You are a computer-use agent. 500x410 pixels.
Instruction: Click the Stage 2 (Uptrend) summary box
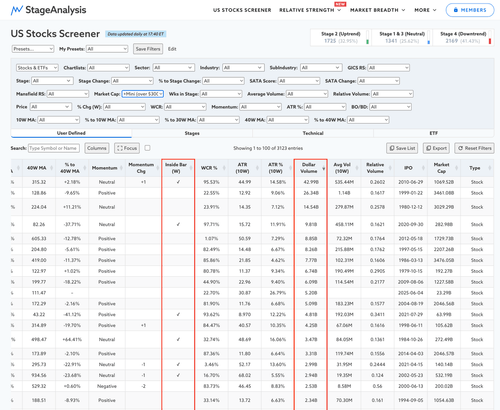[x=341, y=37]
